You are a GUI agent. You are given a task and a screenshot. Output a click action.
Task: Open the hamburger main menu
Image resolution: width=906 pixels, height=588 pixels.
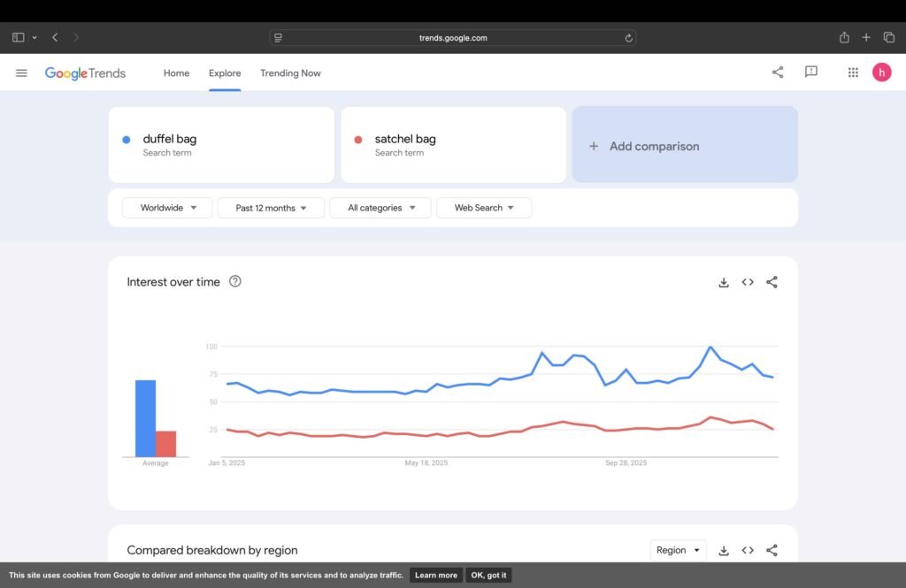(x=21, y=73)
